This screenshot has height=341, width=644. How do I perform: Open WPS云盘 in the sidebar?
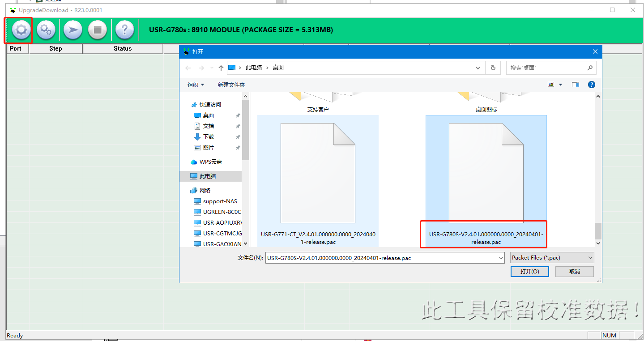206,162
